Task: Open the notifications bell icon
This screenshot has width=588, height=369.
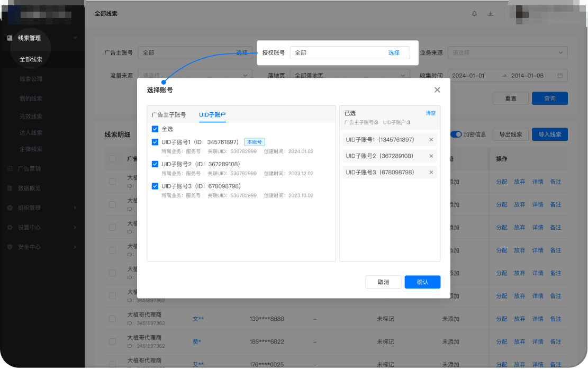Action: (x=474, y=14)
